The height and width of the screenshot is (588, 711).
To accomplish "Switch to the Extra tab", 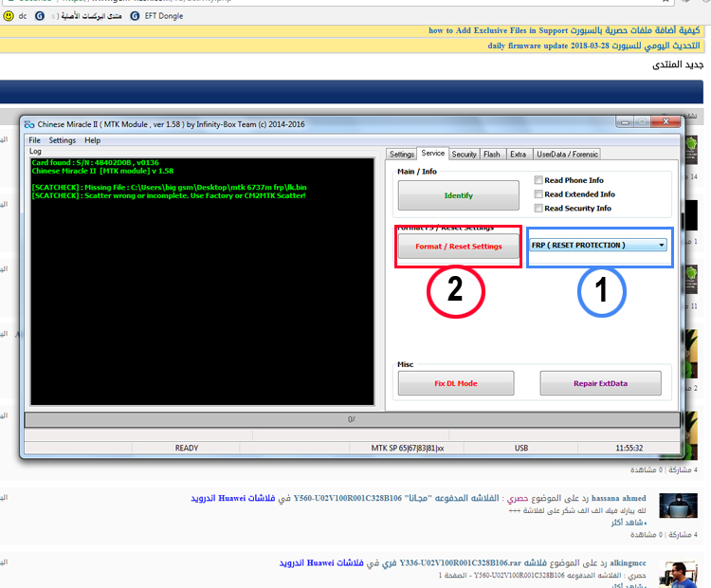I will [x=518, y=155].
